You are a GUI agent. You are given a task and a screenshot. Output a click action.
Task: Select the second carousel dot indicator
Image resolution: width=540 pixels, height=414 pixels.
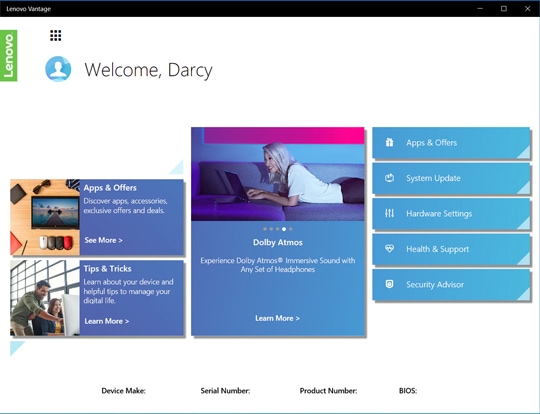(x=271, y=229)
